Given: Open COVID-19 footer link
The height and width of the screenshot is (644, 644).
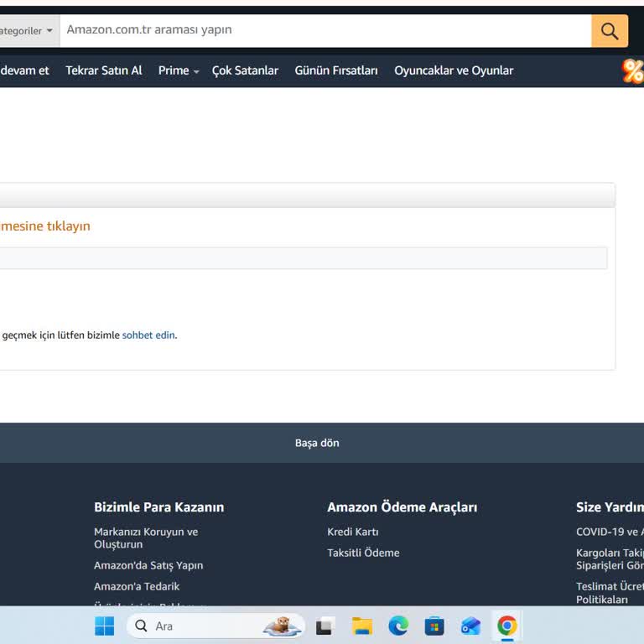Looking at the screenshot, I should (610, 532).
